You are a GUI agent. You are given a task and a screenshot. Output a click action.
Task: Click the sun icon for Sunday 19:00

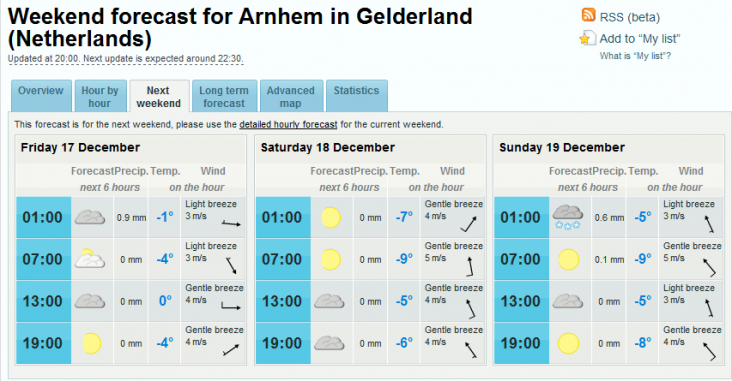tap(569, 344)
